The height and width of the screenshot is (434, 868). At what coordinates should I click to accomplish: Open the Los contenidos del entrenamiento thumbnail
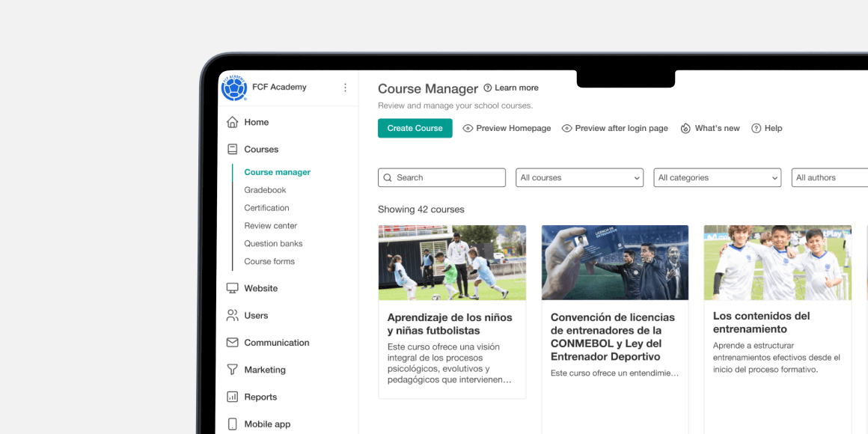coord(777,263)
